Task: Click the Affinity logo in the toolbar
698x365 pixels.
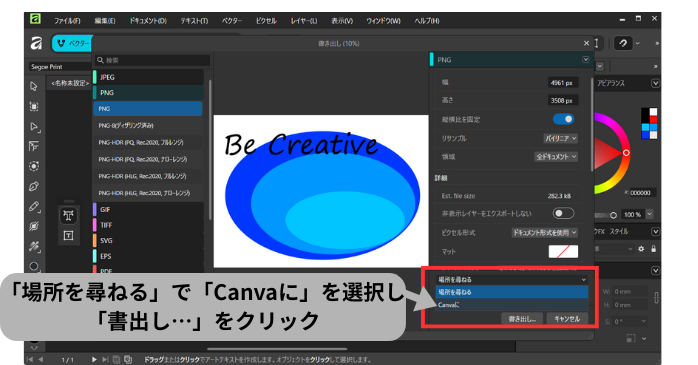Action: (37, 43)
